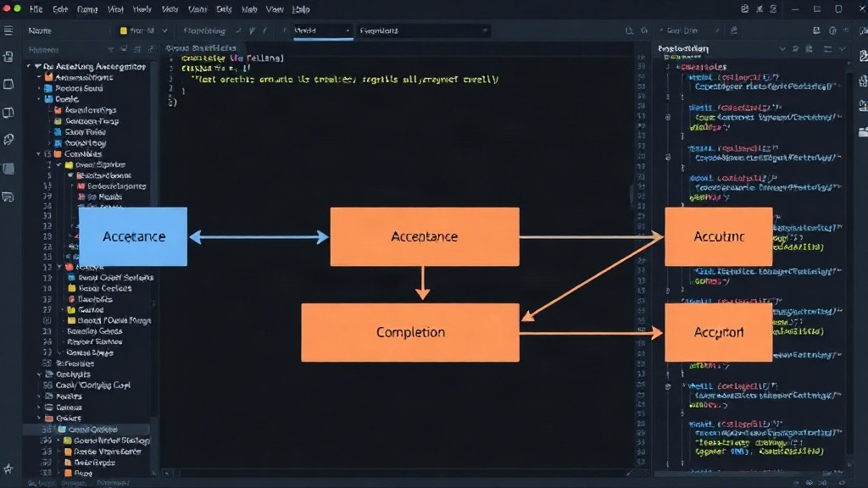The width and height of the screenshot is (868, 488).
Task: Click the second window-shaped icon in left sidebar
Action: [8, 113]
